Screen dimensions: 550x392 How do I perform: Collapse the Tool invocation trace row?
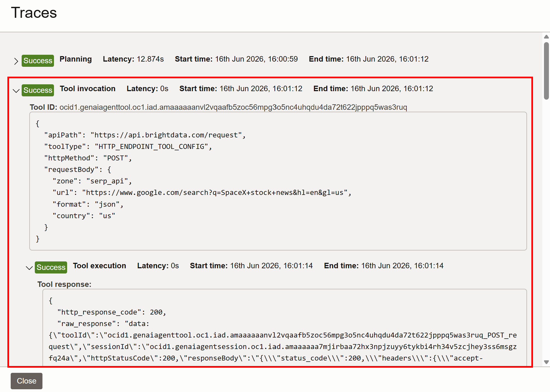pos(16,91)
